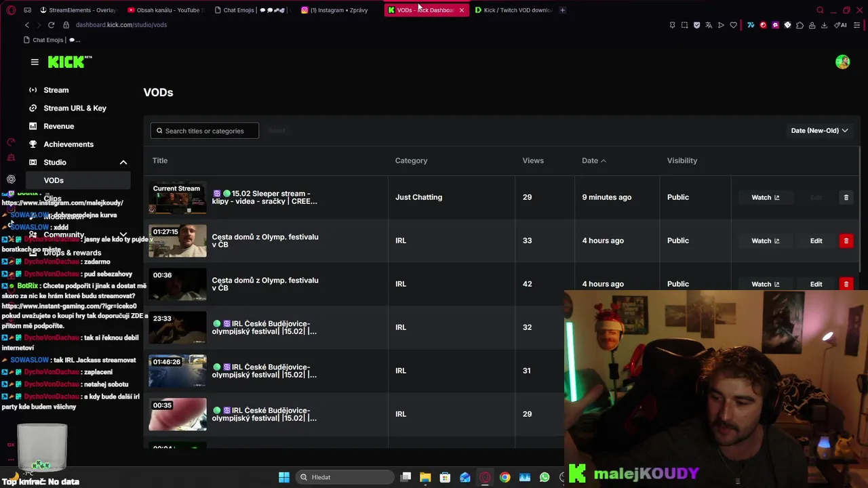Delete the Current Stream VOD using trash icon

tap(846, 197)
